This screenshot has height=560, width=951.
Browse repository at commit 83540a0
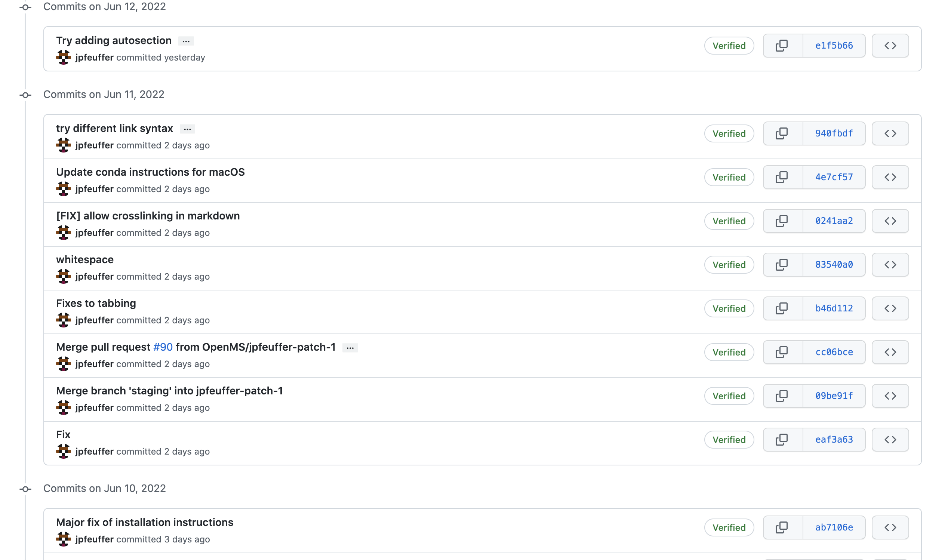890,265
